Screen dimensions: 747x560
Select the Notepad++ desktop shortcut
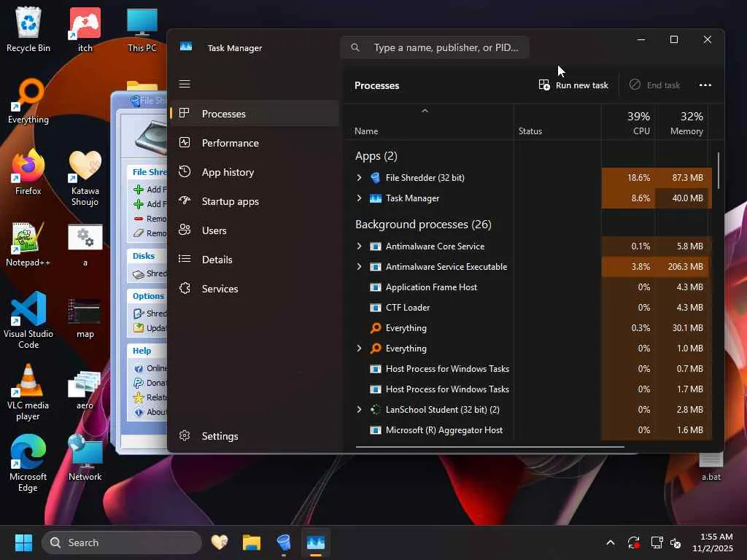[x=28, y=244]
